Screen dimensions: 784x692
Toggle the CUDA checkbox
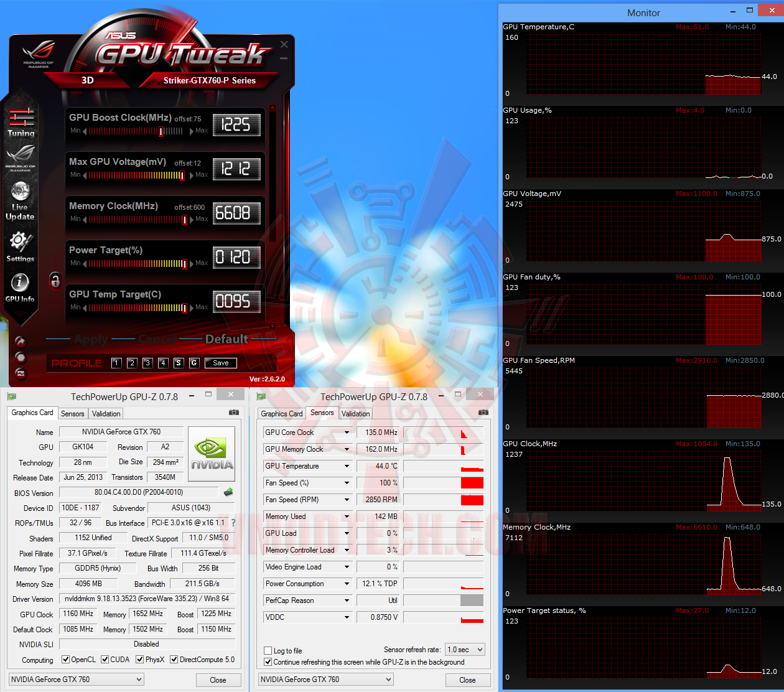pos(105,660)
